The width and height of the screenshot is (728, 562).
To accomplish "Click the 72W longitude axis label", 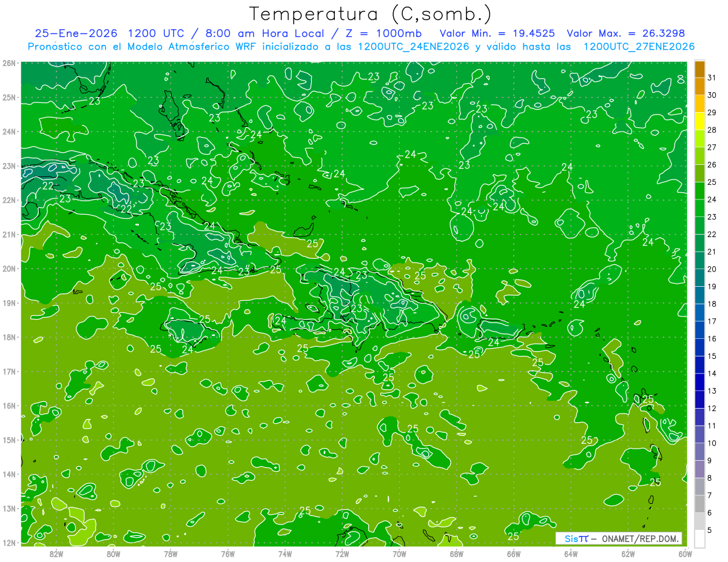I will (342, 553).
